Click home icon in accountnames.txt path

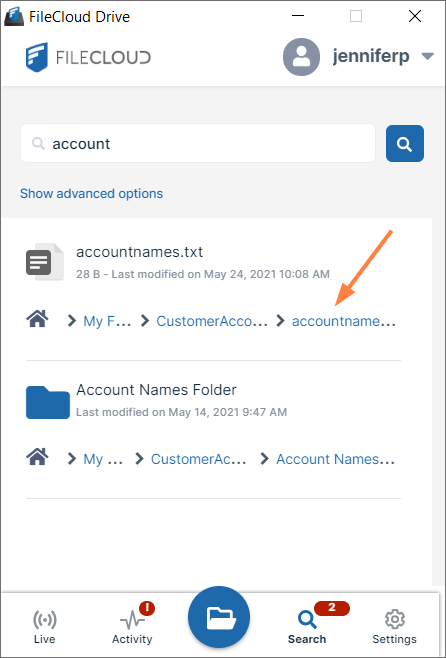pos(37,320)
